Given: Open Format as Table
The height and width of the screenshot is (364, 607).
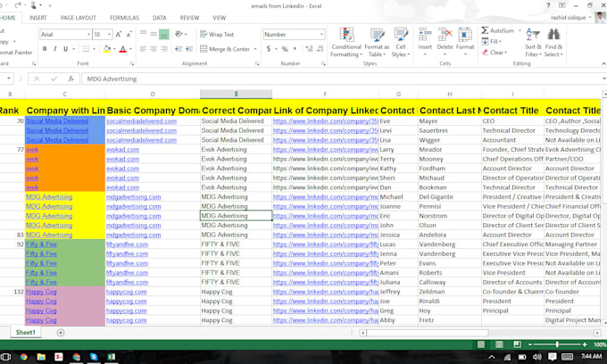Looking at the screenshot, I should [377, 42].
